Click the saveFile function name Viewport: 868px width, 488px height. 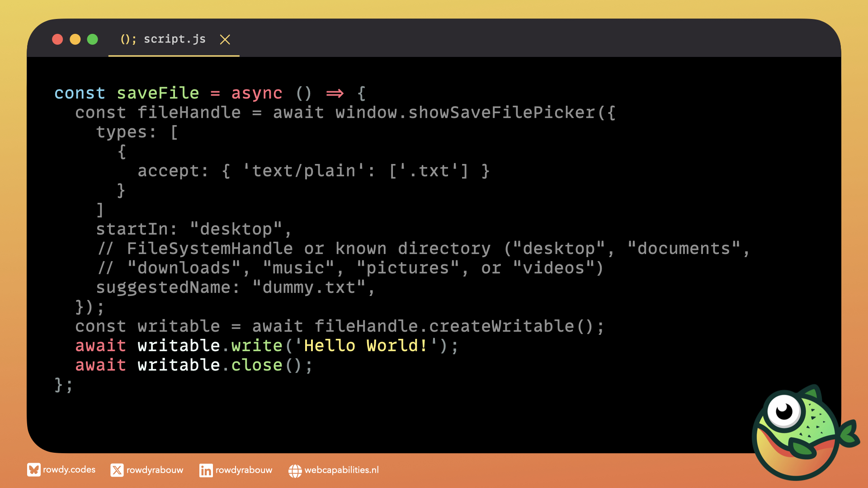pos(158,93)
